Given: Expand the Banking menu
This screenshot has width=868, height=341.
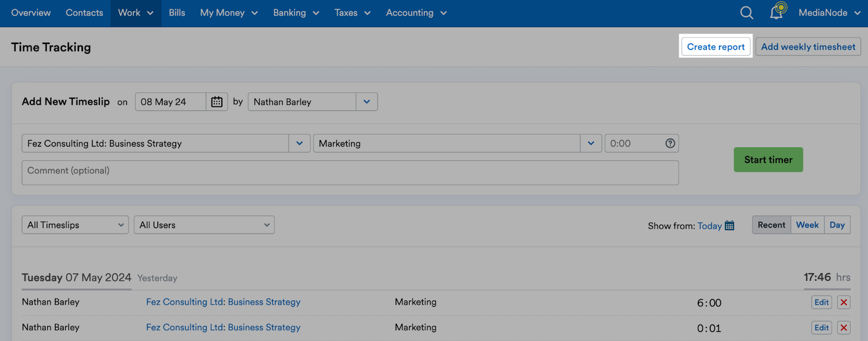Looking at the screenshot, I should click(x=296, y=13).
